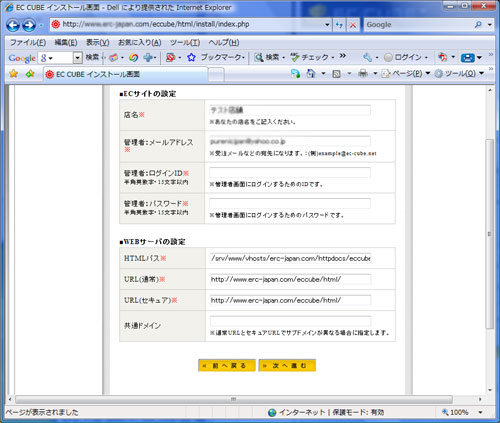This screenshot has width=500, height=423.
Task: Open the ヘルプ(H) menu
Action: coord(224,43)
